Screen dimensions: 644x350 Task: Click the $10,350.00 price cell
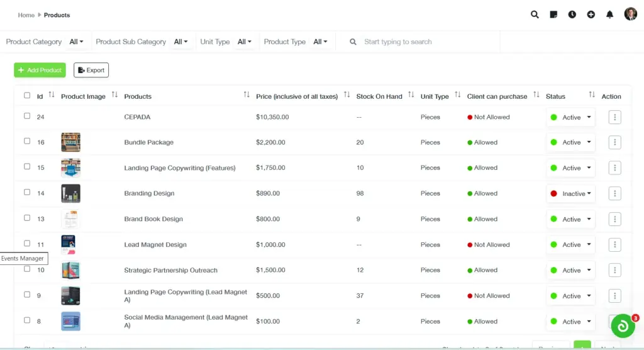[x=272, y=117]
